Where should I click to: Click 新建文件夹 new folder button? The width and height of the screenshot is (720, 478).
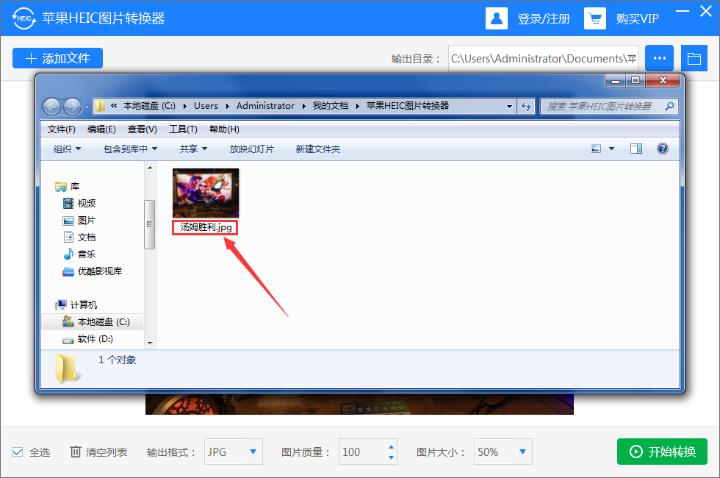[x=318, y=149]
